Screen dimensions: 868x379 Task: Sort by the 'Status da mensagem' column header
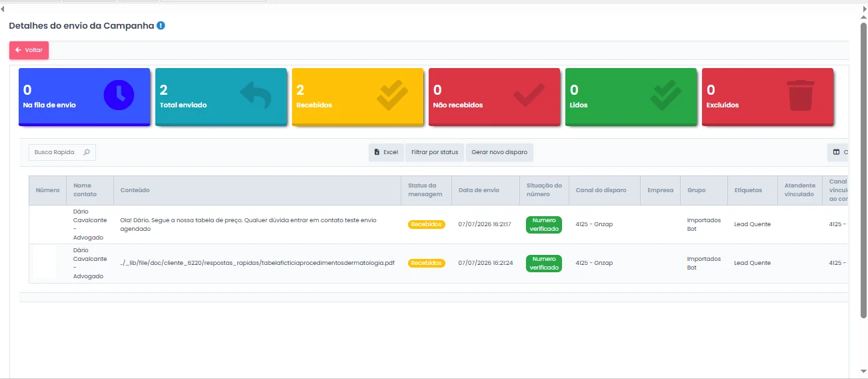click(x=426, y=190)
